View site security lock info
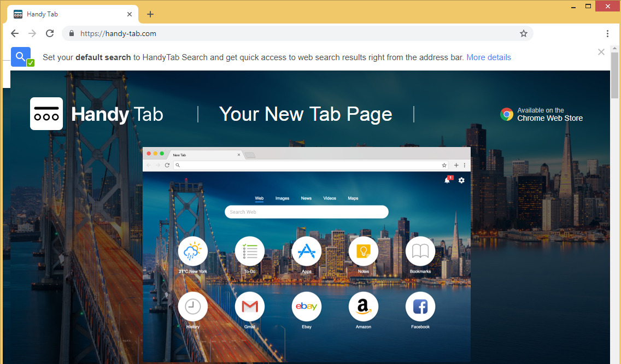Image resolution: width=621 pixels, height=364 pixels. (x=72, y=34)
